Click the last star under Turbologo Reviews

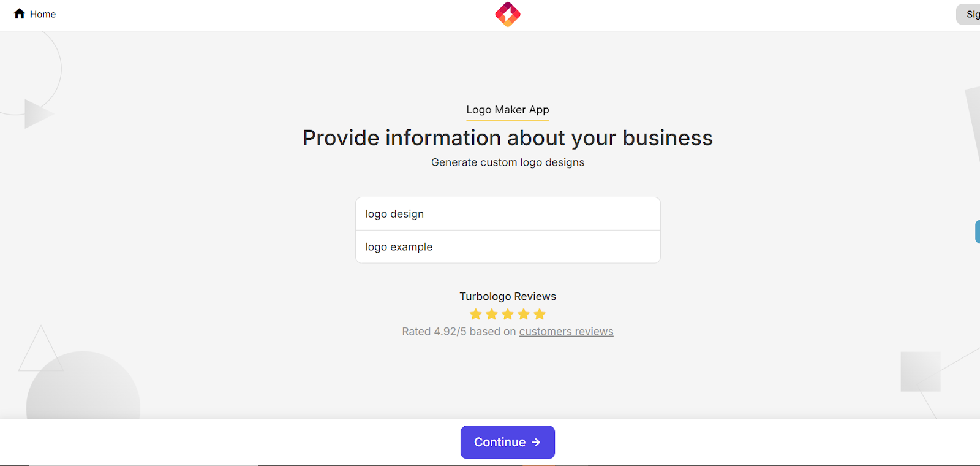point(539,314)
